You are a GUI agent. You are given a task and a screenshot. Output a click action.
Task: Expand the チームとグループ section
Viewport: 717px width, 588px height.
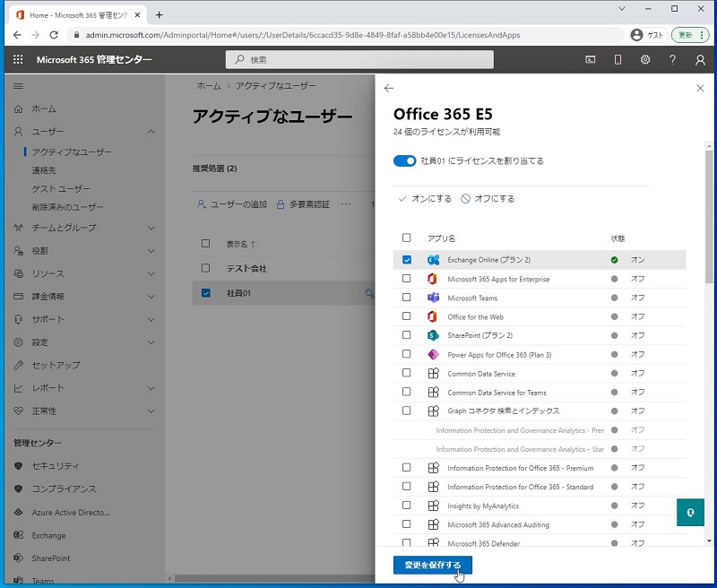(x=151, y=228)
